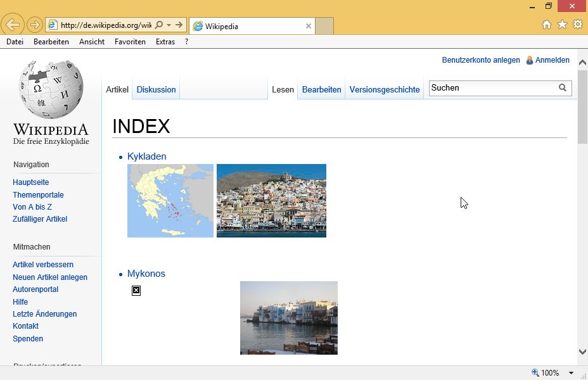This screenshot has height=380, width=588.
Task: Click the search magnifier in address bar
Action: 159,25
